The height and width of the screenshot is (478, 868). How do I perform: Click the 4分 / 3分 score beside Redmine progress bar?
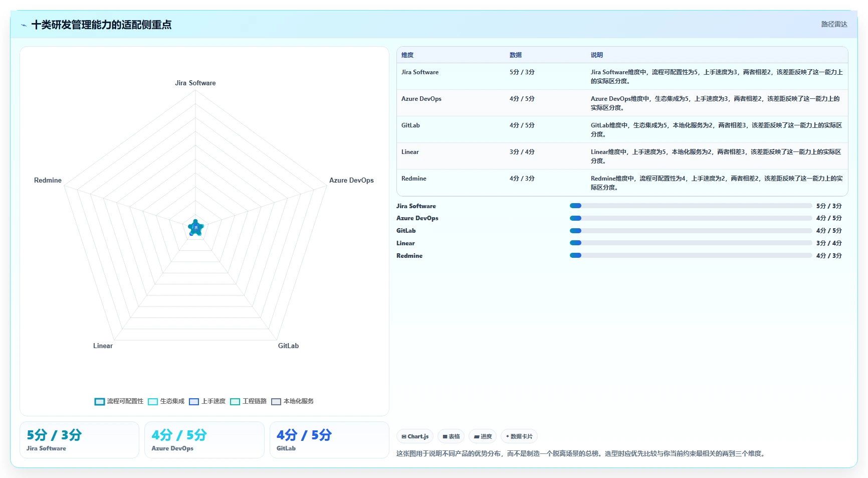pyautogui.click(x=829, y=256)
